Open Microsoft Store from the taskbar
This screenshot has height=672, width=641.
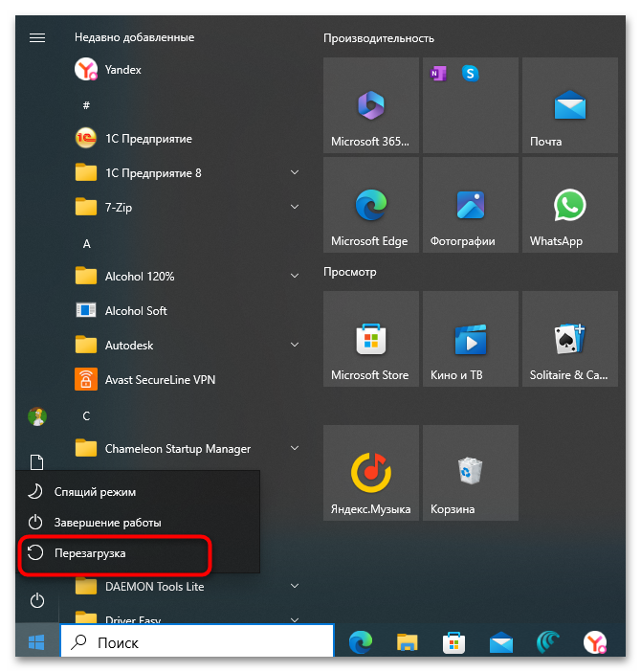tap(453, 642)
